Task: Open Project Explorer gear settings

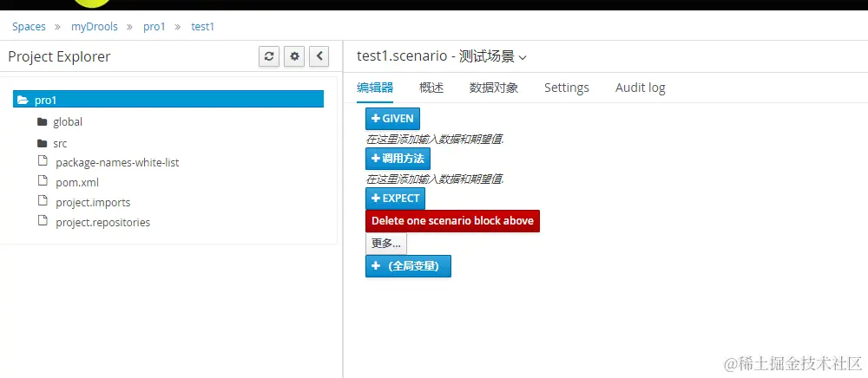Action: (294, 56)
